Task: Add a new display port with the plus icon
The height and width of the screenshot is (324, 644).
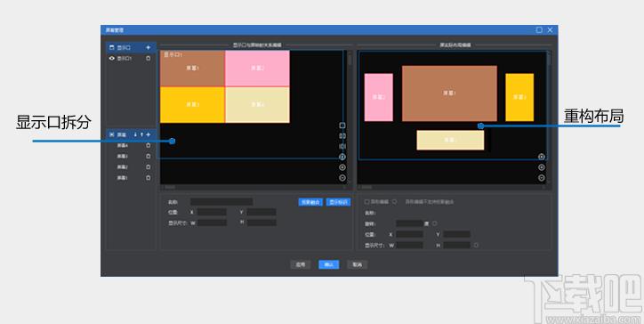Action: click(149, 48)
